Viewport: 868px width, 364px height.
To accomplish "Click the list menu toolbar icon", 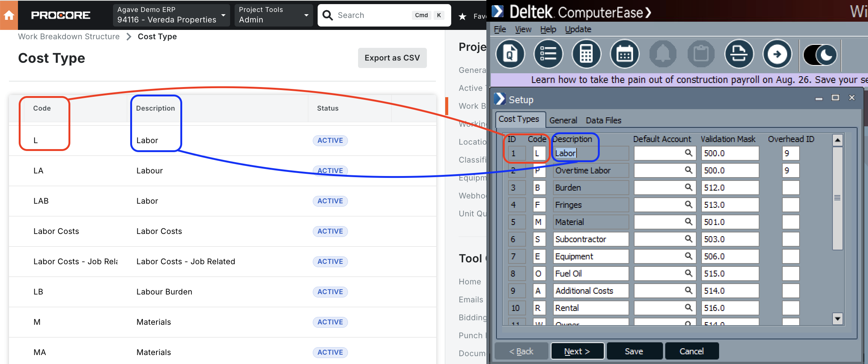I will click(548, 55).
